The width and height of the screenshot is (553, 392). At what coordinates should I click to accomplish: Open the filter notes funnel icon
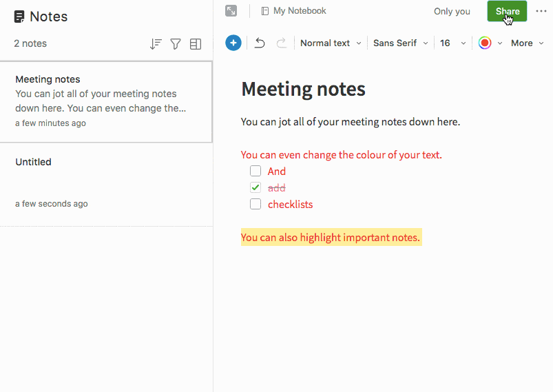(176, 44)
